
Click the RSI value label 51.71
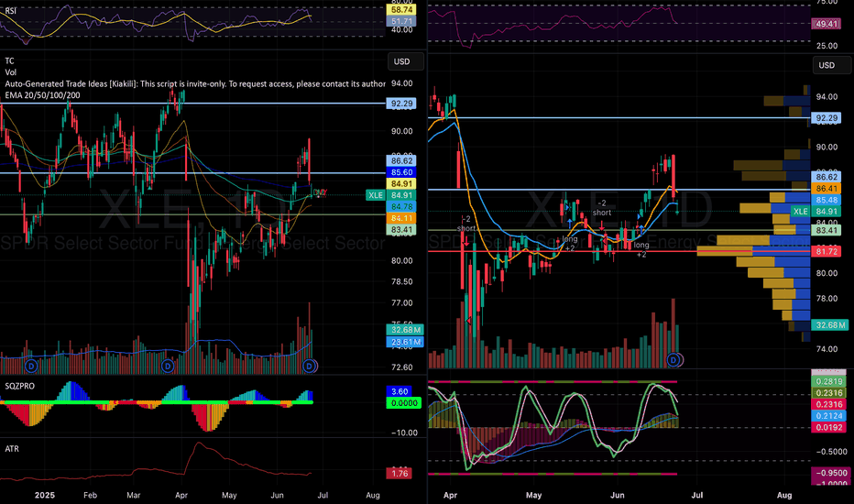(401, 21)
